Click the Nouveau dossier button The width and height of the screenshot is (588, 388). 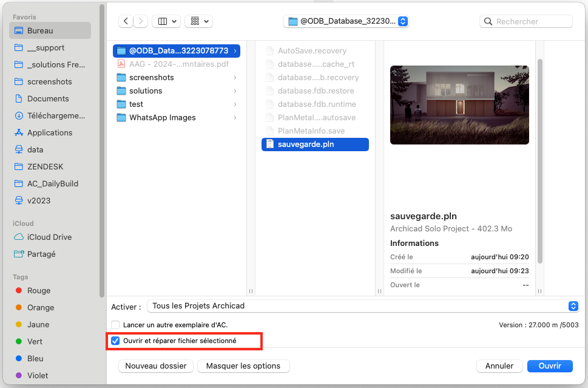(155, 366)
